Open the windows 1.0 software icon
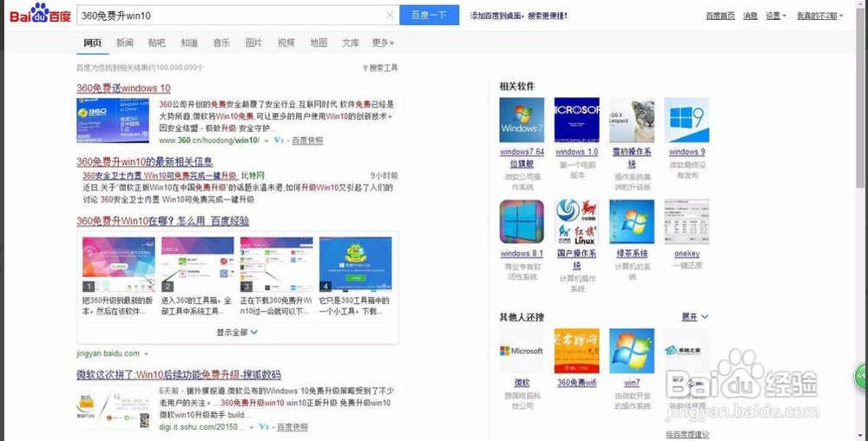Screen dimensions: 868x441 click(577, 120)
